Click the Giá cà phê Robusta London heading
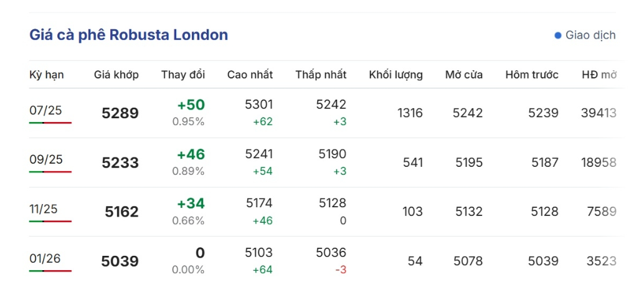Viewport: 644px width, 305px height. tap(129, 35)
